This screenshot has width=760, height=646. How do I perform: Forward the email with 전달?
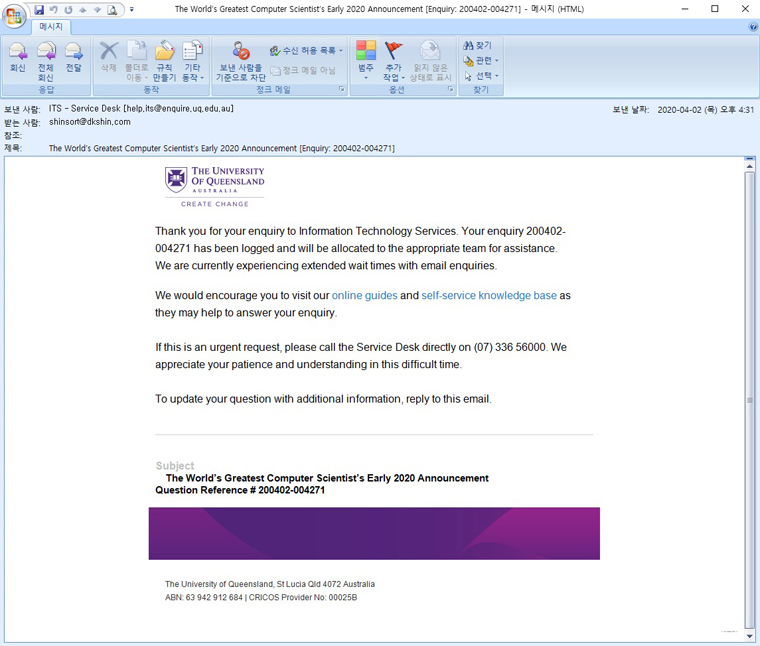click(x=73, y=58)
